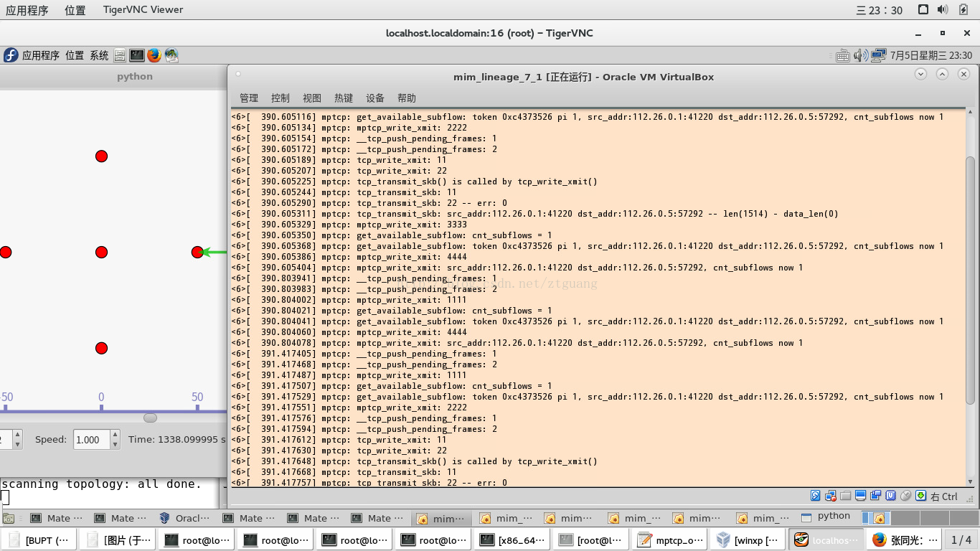Click the host battery icon in the top bar
The width and height of the screenshot is (980, 551).
[x=963, y=9]
